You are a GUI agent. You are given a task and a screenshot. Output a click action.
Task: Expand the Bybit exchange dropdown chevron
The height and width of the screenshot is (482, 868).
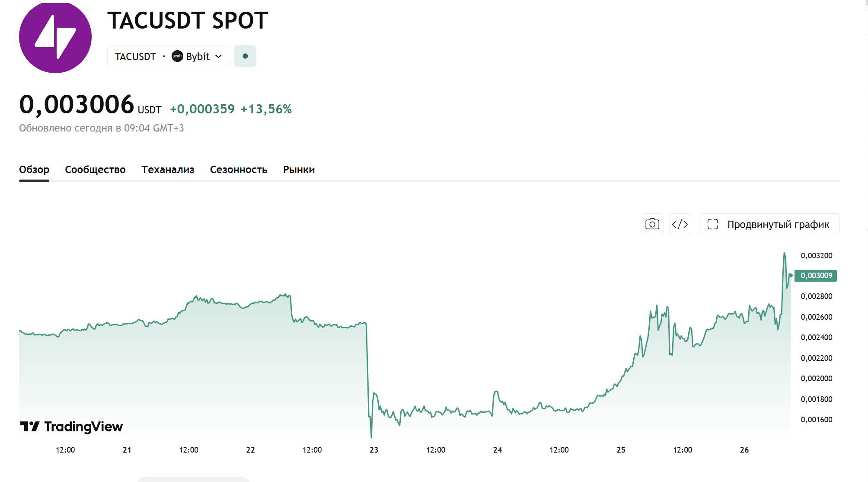coord(219,56)
